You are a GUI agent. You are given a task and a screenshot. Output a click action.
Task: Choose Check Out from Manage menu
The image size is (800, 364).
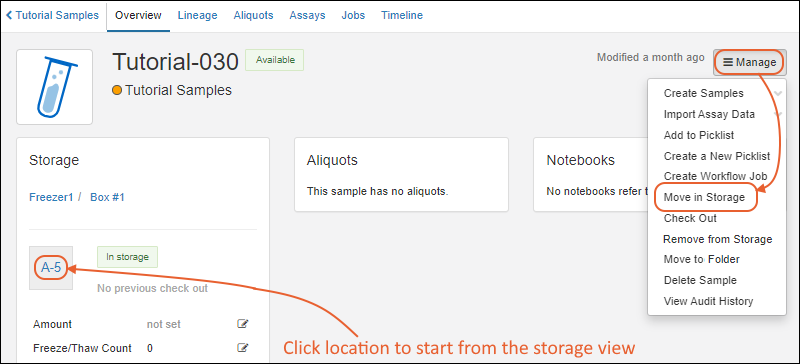pyautogui.click(x=690, y=218)
